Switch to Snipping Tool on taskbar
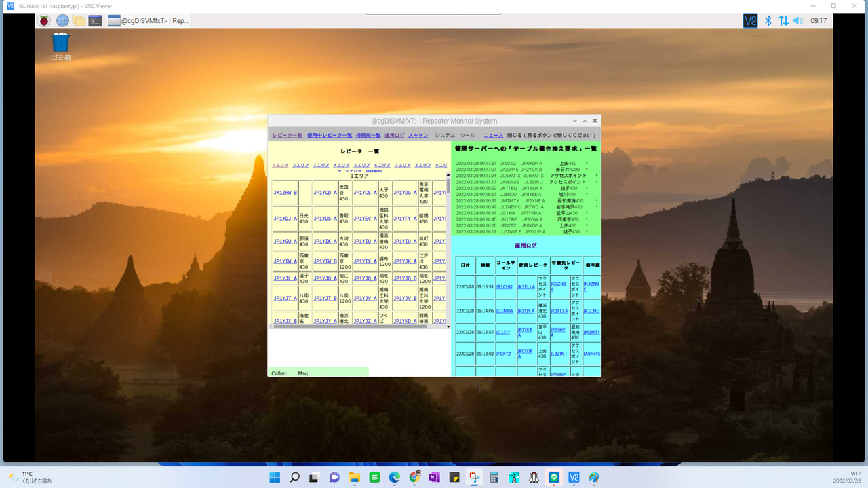 [x=474, y=477]
